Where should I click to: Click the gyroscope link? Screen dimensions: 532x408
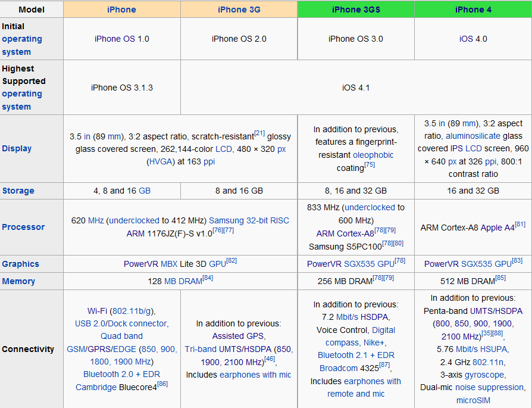pos(484,375)
